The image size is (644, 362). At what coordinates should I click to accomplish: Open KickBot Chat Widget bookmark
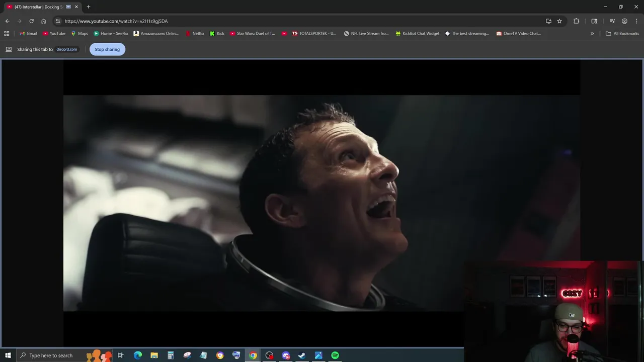(x=418, y=34)
